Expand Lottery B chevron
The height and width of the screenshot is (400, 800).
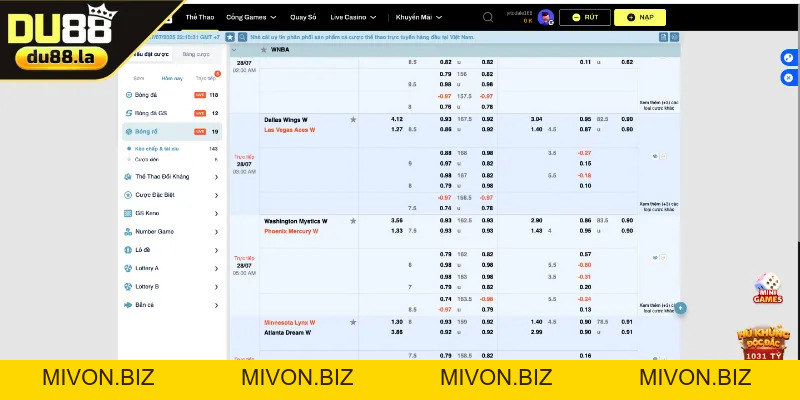(216, 287)
